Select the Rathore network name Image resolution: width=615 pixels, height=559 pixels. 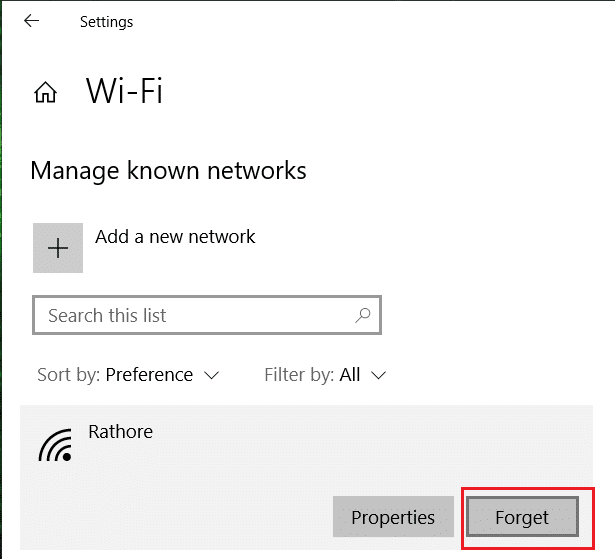pos(120,432)
